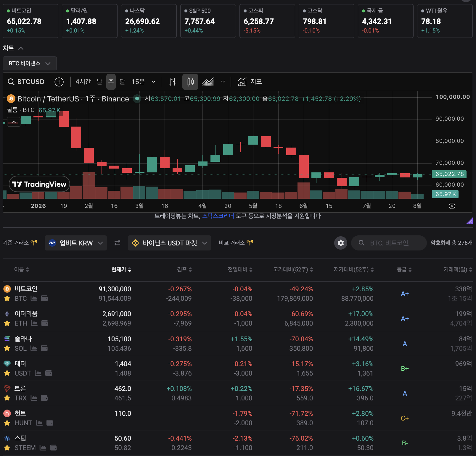The image size is (476, 456).
Task: Sort the table by 김프
Action: pos(184,269)
